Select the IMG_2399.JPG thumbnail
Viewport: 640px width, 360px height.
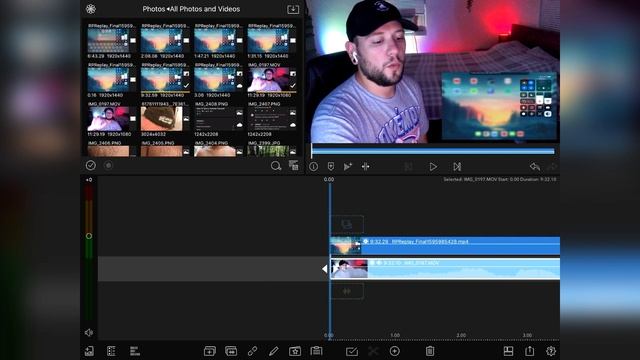click(x=269, y=151)
